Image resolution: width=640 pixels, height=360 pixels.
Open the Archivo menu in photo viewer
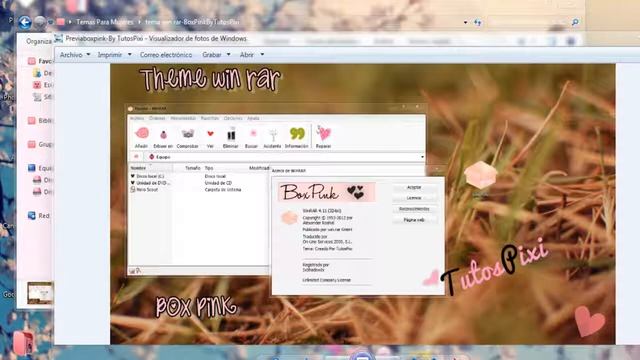tap(75, 55)
